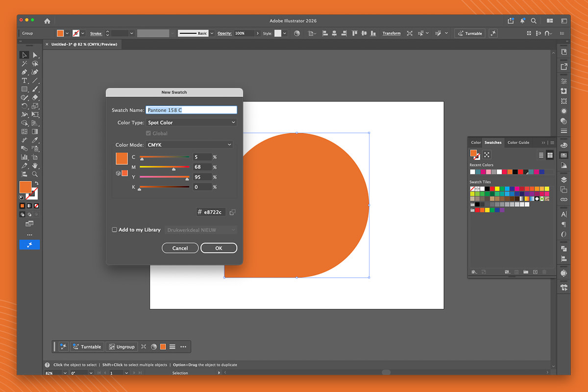Select the Pen tool
The height and width of the screenshot is (392, 588).
point(24,72)
